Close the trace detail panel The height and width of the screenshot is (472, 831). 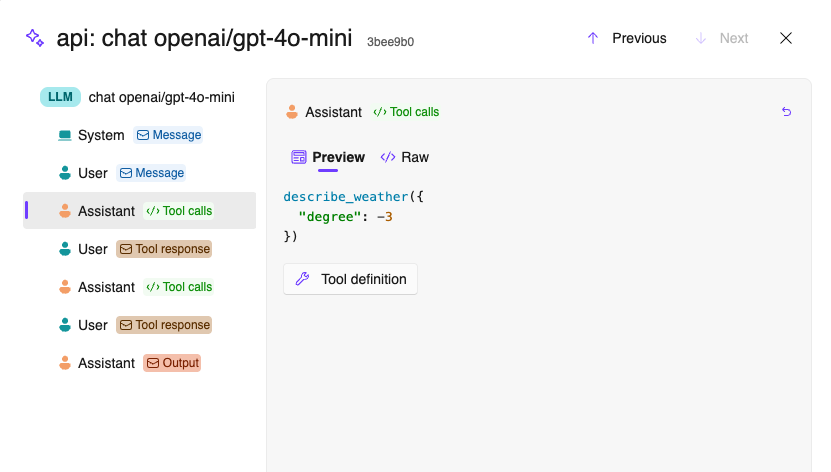point(786,38)
